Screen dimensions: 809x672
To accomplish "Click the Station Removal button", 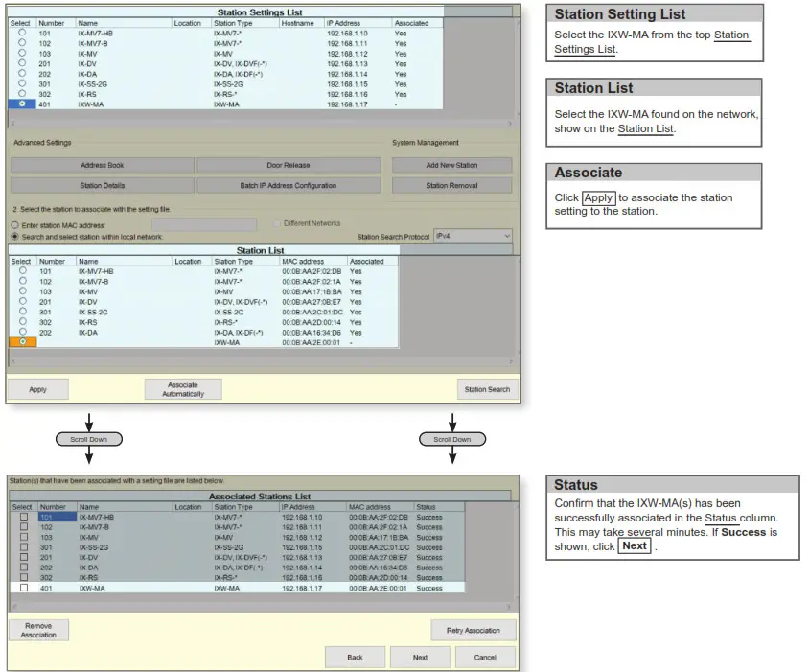I will pos(452,185).
